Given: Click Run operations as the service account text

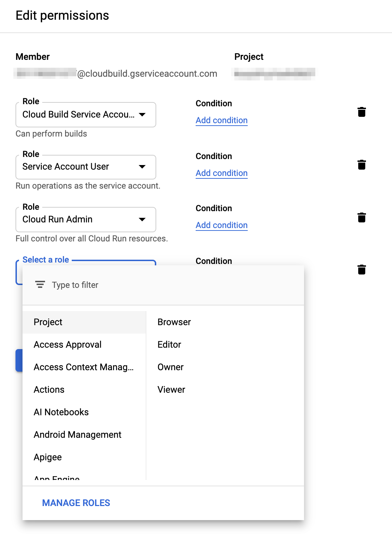Looking at the screenshot, I should [88, 186].
